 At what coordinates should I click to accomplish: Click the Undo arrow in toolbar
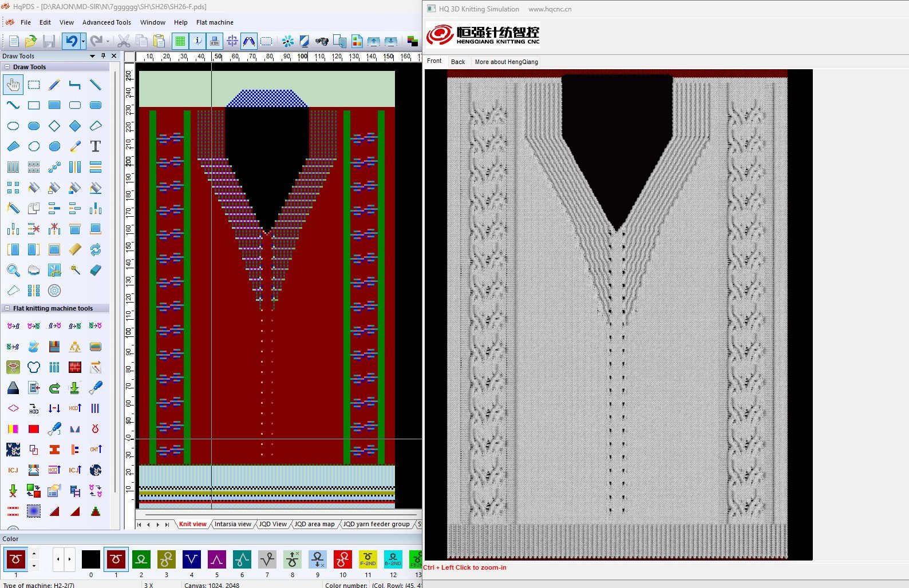(x=71, y=41)
